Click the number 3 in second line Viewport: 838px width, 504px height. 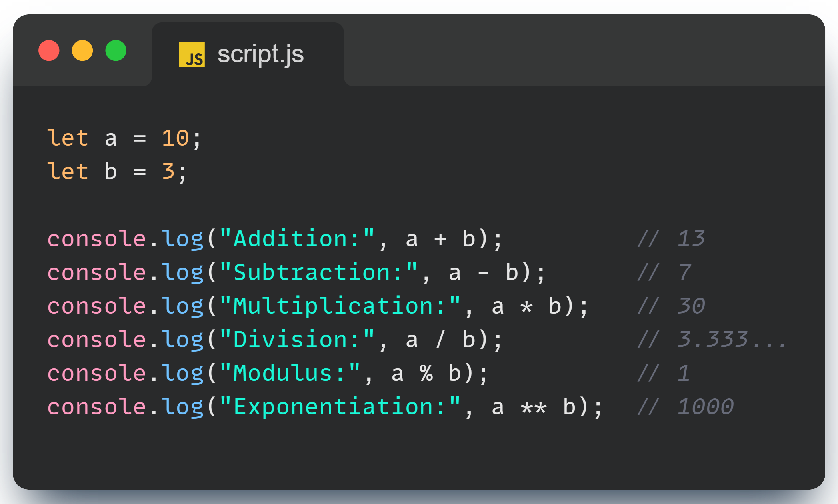(x=168, y=172)
